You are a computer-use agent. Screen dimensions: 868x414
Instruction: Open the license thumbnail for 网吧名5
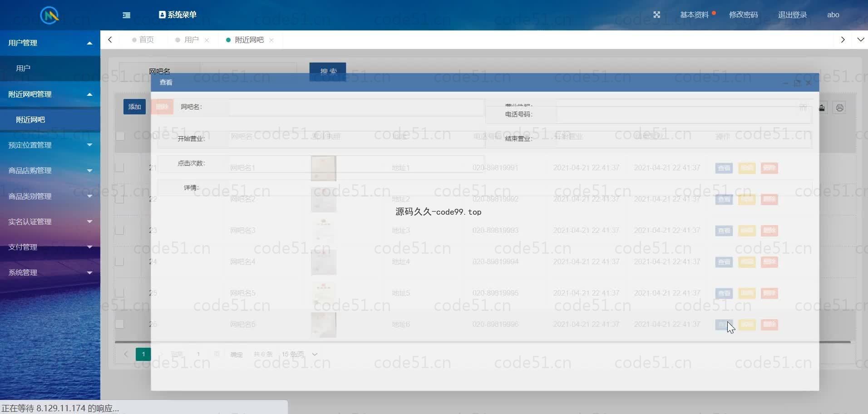(324, 293)
